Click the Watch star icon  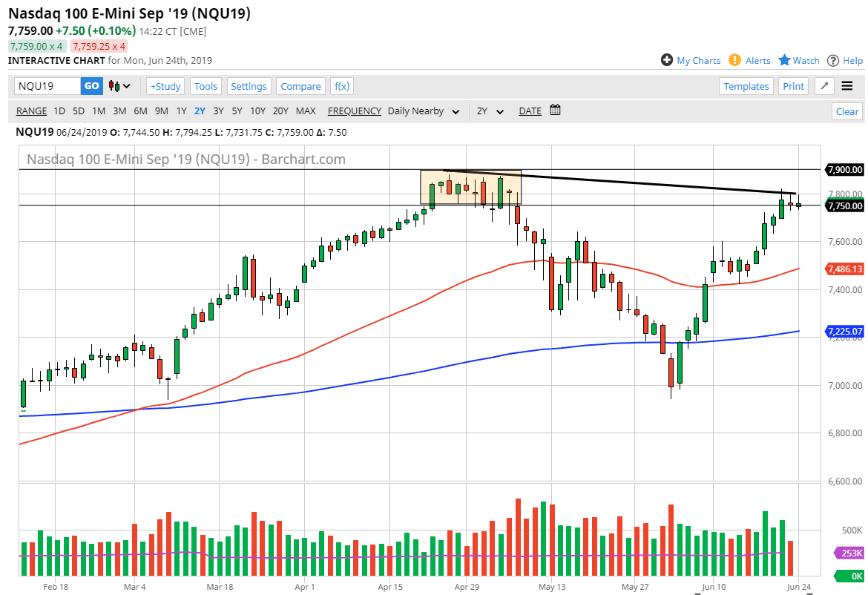click(x=784, y=60)
